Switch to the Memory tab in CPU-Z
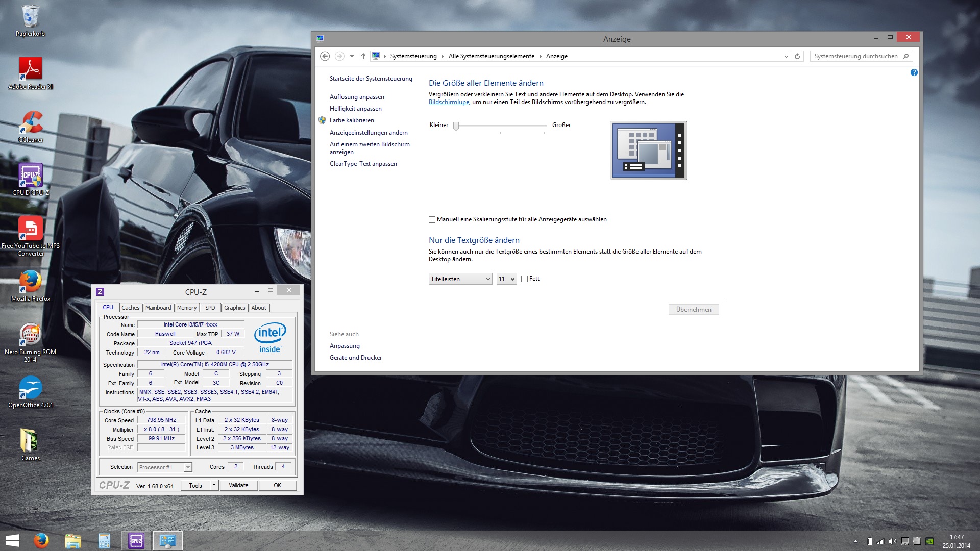Viewport: 980px width, 551px height. 187,308
